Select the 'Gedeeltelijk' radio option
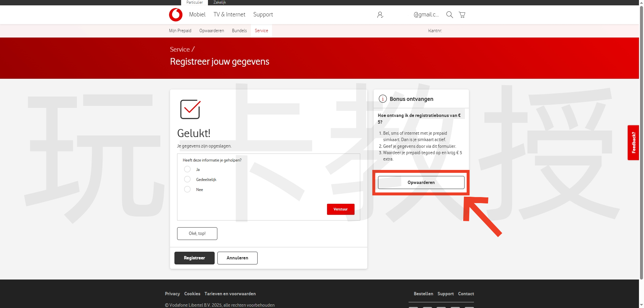644x308 pixels. click(187, 179)
